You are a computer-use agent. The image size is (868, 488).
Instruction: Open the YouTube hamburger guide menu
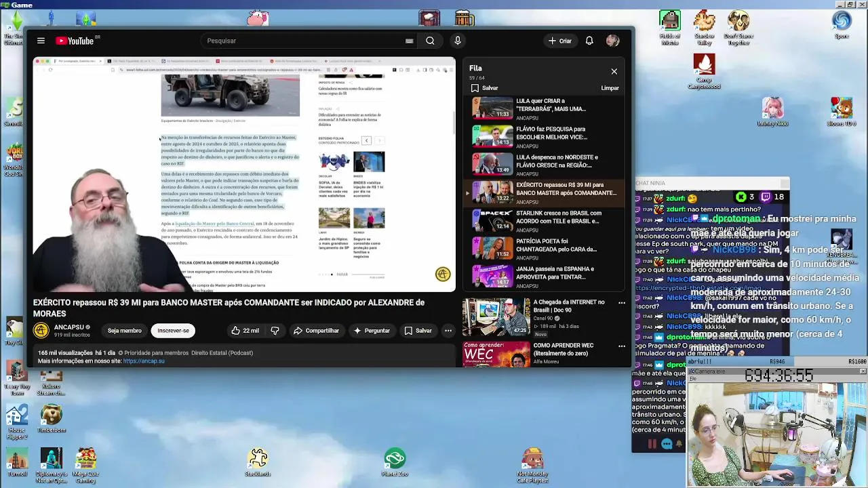41,41
